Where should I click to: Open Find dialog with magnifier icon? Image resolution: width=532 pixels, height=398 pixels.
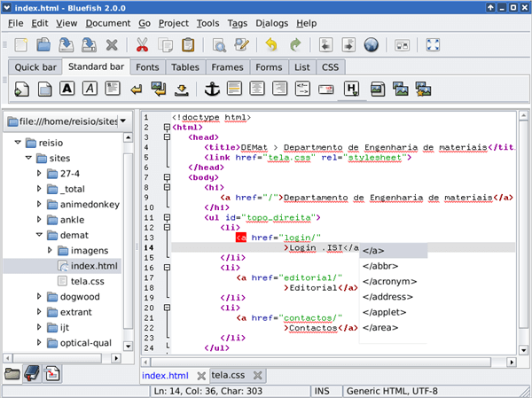(x=219, y=44)
